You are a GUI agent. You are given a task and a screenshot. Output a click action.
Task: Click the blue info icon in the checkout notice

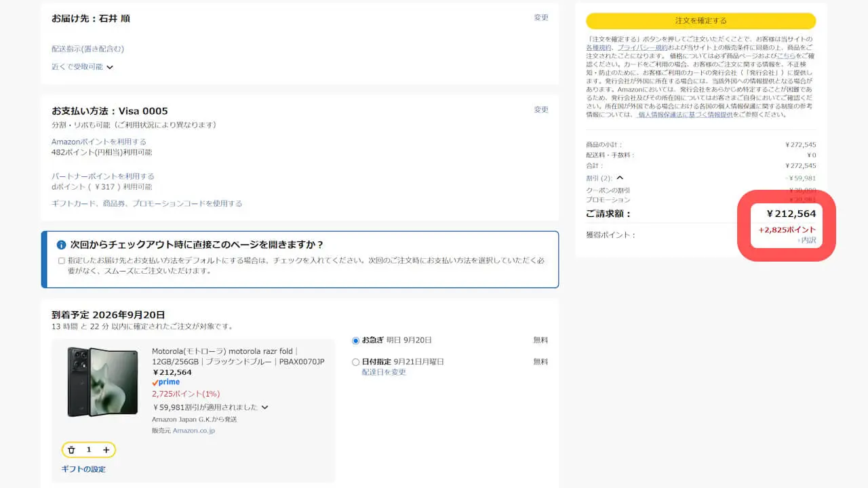pyautogui.click(x=61, y=245)
